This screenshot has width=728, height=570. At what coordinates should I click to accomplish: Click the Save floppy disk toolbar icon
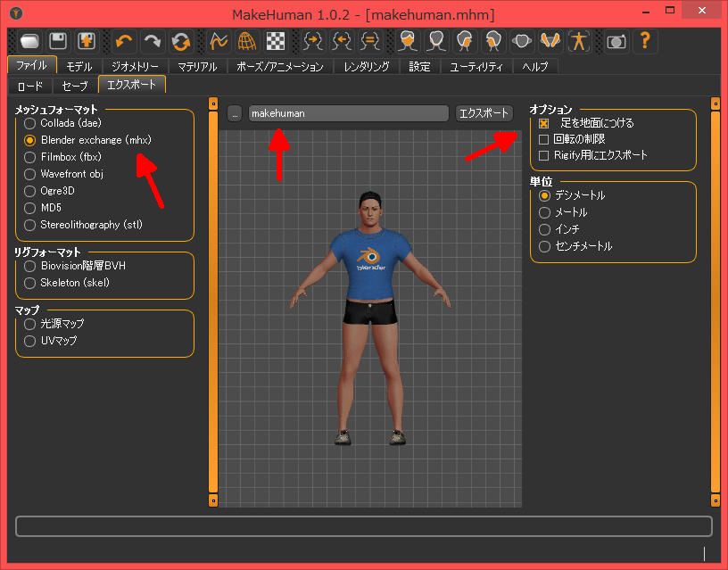(58, 41)
